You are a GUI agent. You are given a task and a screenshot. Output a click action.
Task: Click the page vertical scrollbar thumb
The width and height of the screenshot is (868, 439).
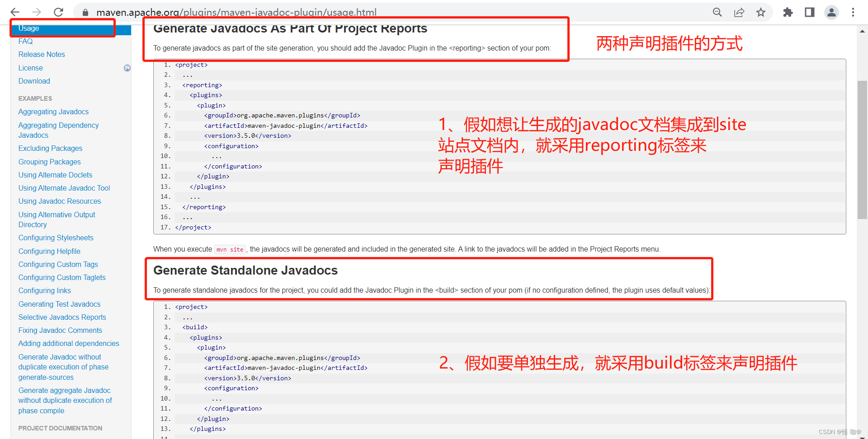pyautogui.click(x=862, y=150)
